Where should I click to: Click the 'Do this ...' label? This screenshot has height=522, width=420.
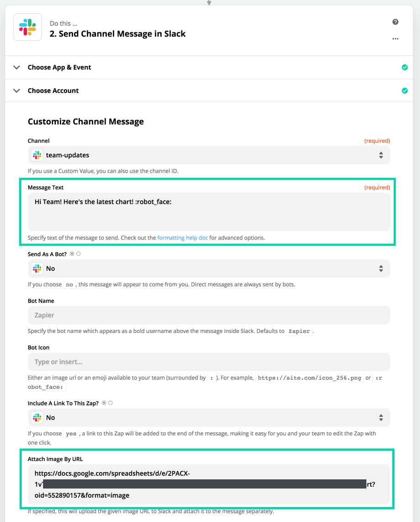point(64,23)
